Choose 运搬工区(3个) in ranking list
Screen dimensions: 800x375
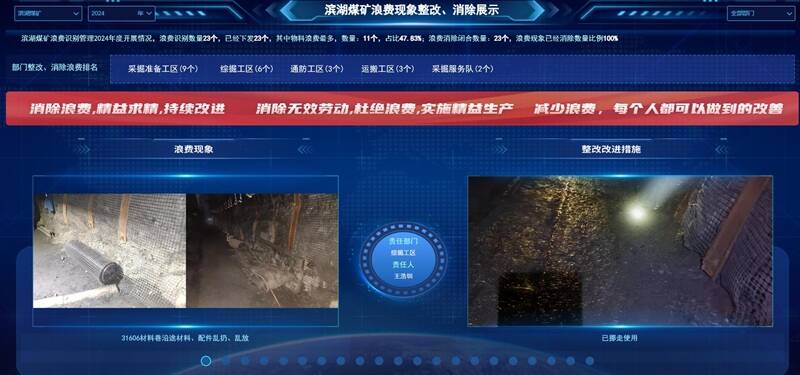pyautogui.click(x=388, y=69)
